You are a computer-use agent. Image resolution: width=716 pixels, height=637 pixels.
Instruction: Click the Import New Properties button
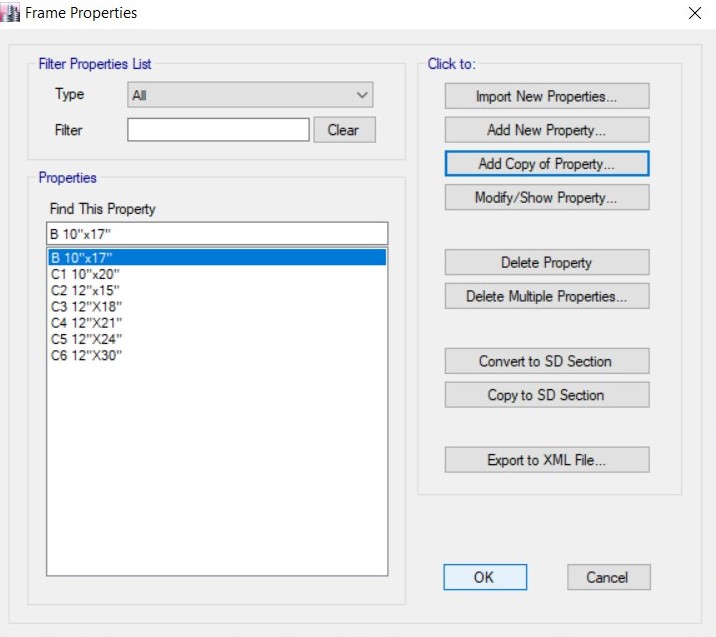(x=546, y=97)
